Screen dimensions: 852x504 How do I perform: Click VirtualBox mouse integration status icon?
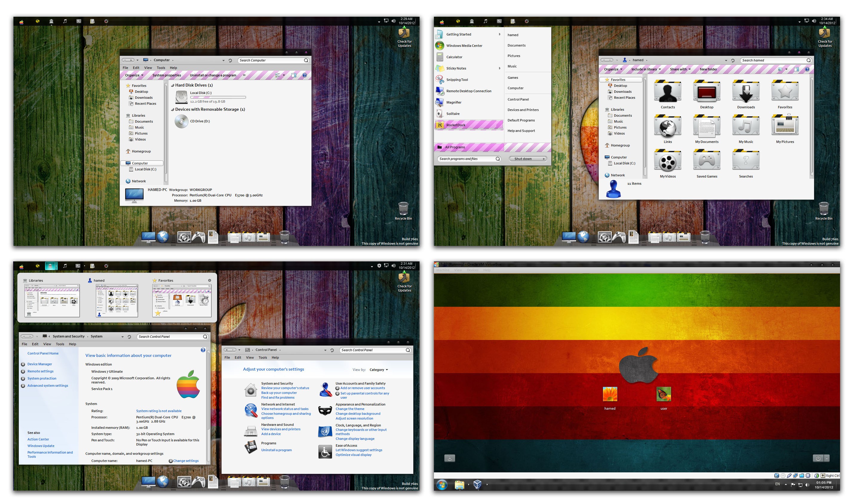(x=816, y=475)
